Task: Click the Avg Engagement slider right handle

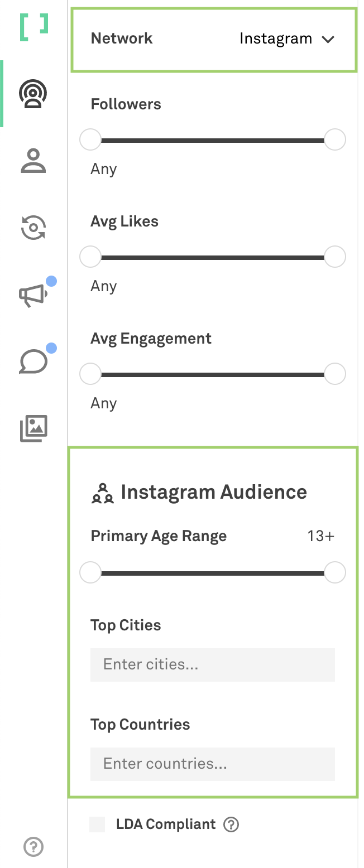Action: point(335,374)
